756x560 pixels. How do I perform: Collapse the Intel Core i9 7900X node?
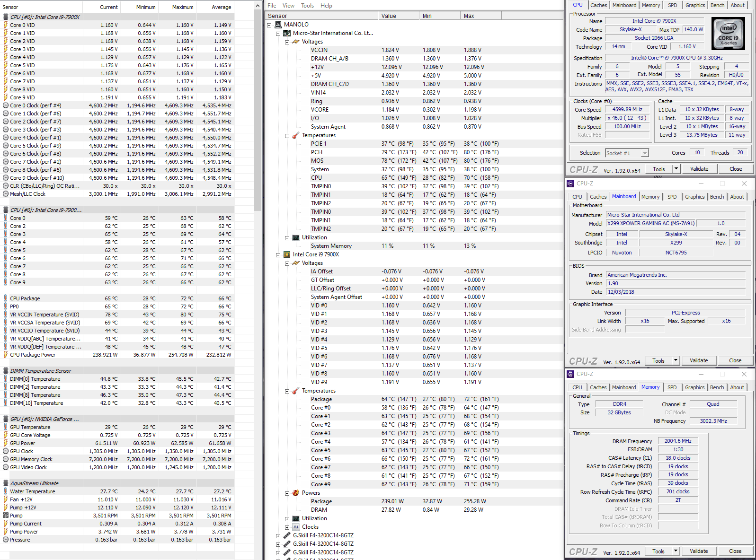point(278,255)
